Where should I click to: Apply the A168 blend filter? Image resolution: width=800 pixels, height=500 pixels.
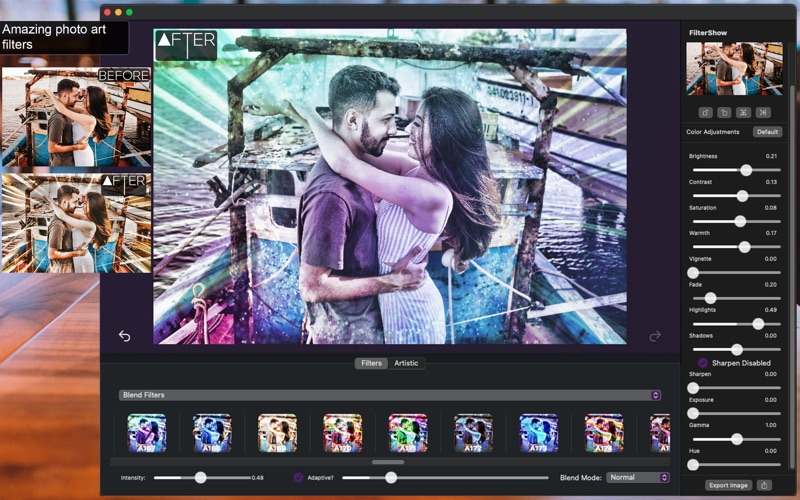[x=212, y=433]
